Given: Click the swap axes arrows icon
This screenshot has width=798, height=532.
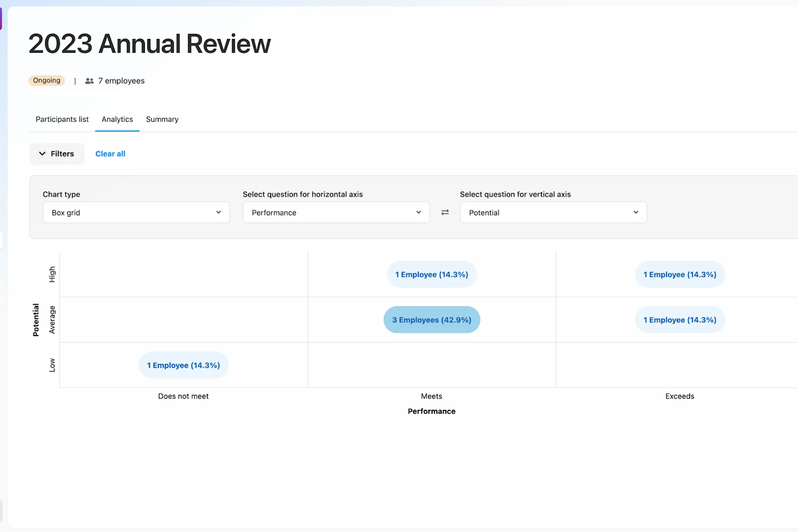Looking at the screenshot, I should pyautogui.click(x=445, y=212).
